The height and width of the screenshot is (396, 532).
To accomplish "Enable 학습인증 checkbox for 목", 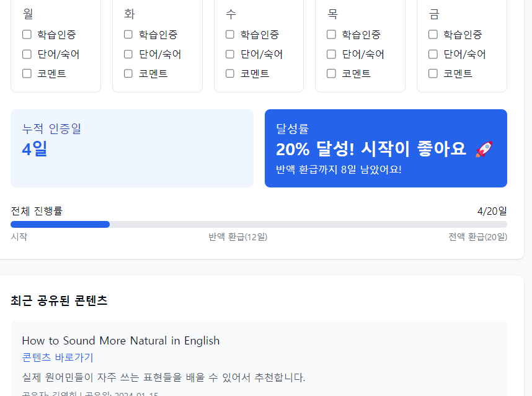I will pos(330,34).
